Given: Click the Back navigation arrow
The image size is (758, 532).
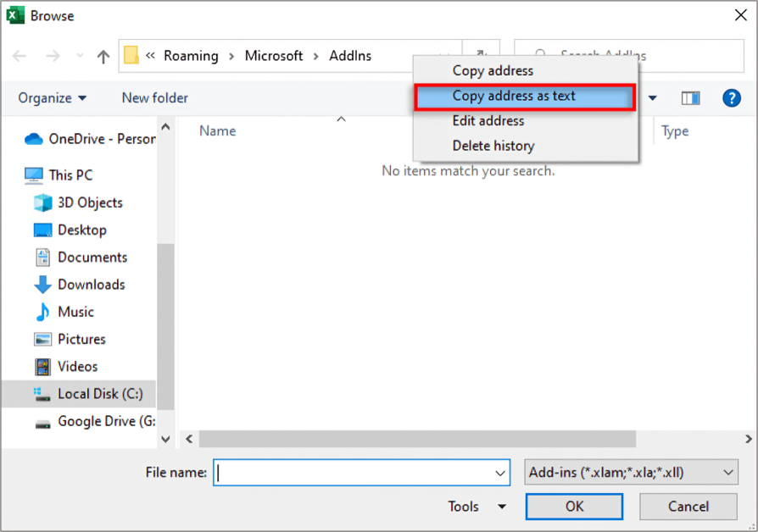Looking at the screenshot, I should (x=20, y=56).
